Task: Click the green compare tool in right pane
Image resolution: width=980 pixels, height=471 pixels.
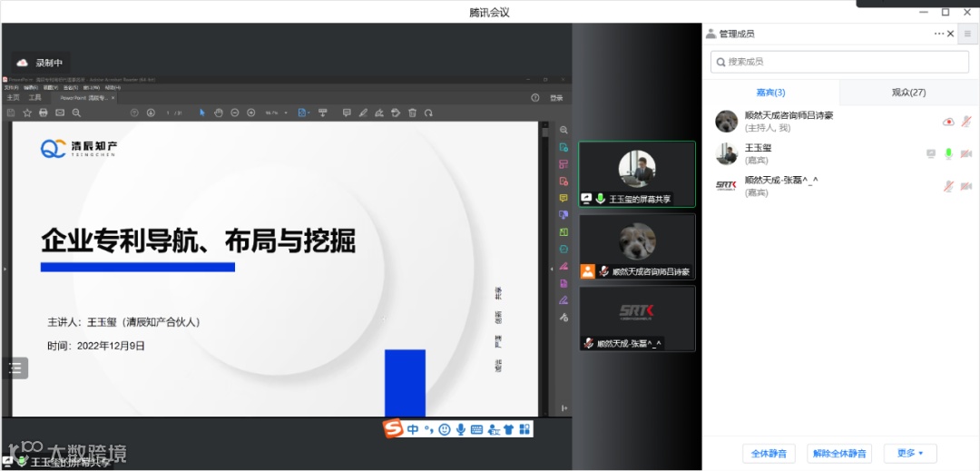Action: point(563,231)
